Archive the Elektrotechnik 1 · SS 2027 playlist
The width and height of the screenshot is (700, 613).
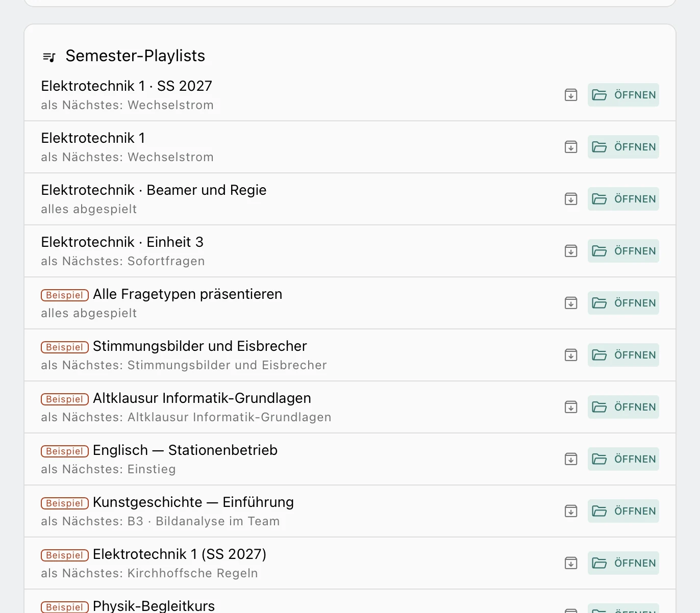pos(571,95)
